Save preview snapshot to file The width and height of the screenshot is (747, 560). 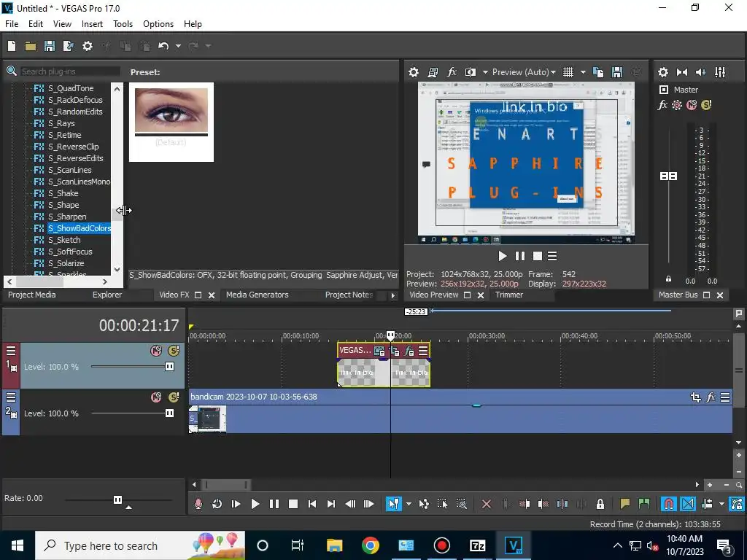coord(617,72)
